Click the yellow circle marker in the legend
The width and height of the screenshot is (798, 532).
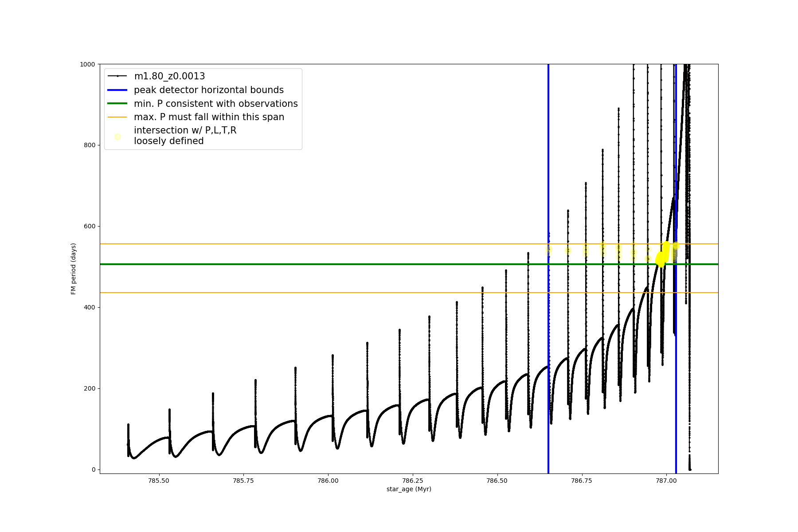tap(117, 137)
